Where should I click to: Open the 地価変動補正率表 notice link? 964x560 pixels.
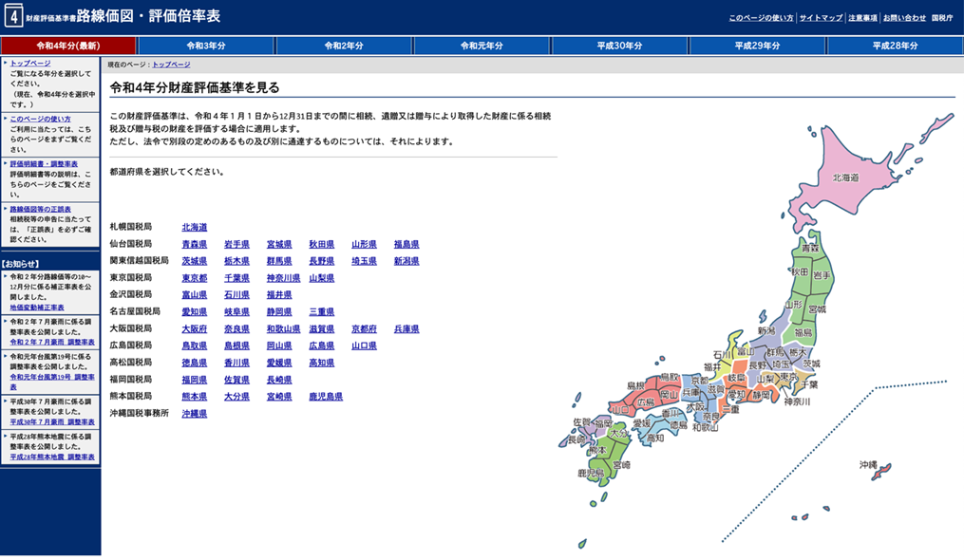tap(37, 308)
